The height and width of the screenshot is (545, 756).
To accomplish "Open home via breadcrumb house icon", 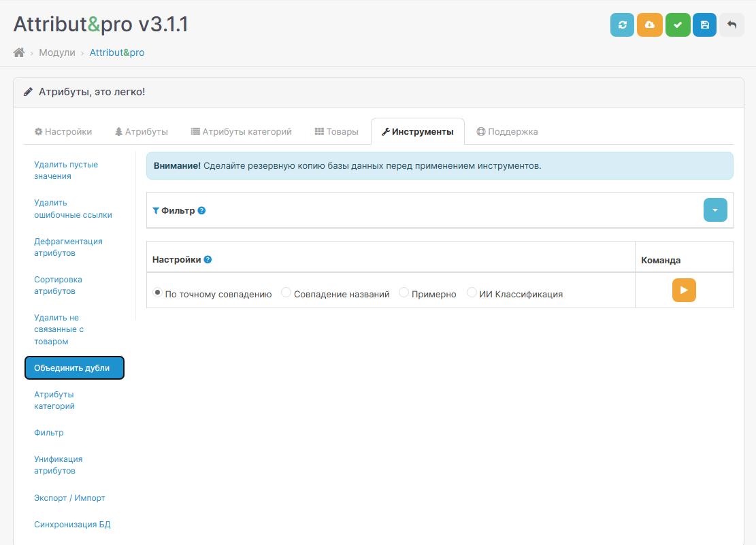I will pyautogui.click(x=19, y=52).
